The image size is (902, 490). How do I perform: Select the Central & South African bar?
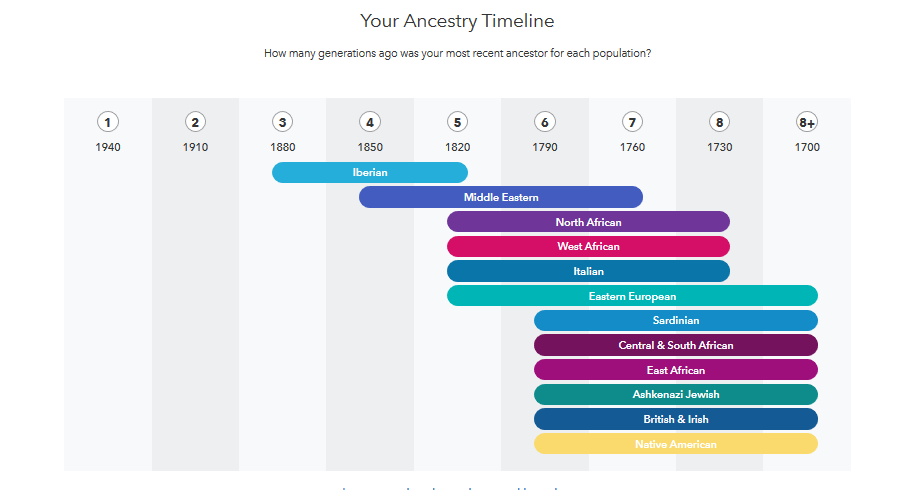(676, 345)
